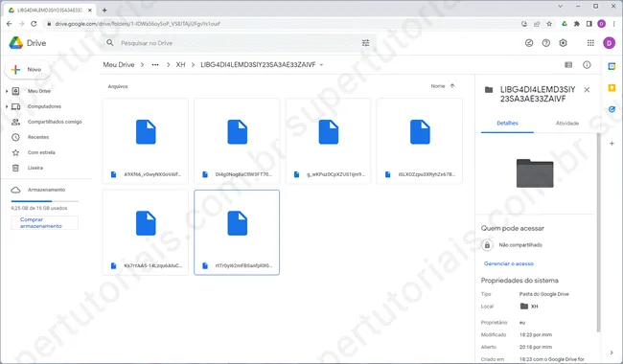Expand the Meu Drive tree arrow
The image size is (623, 364).
7,91
